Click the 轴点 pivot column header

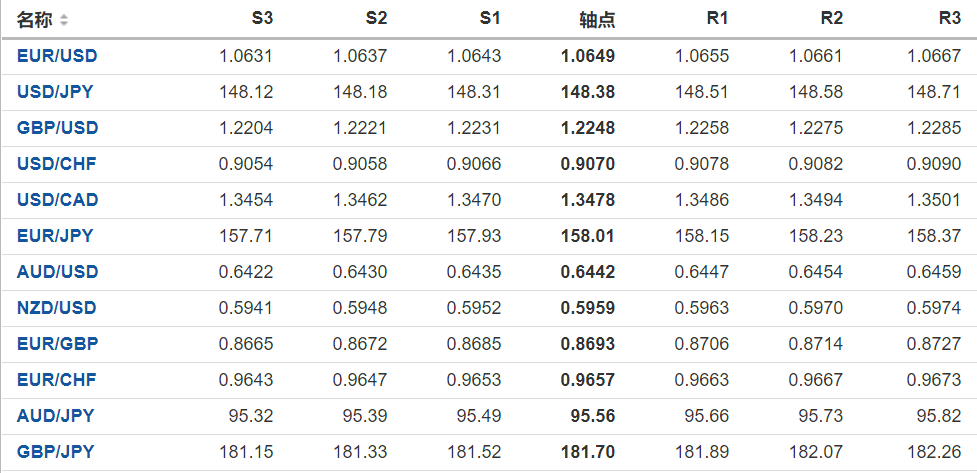[597, 19]
